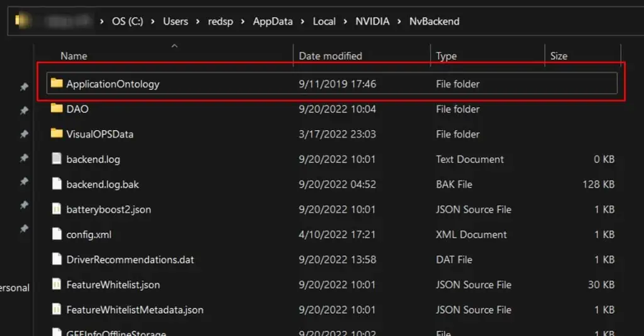
Task: Click the VisualOPSData folder icon
Action: coord(57,134)
